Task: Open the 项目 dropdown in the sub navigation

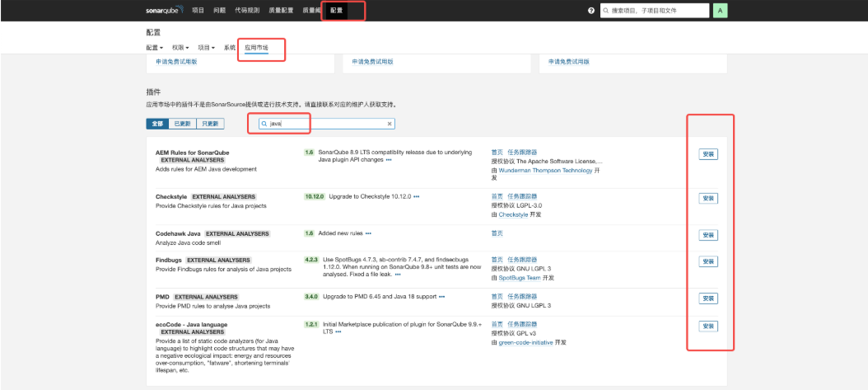Action: point(207,48)
